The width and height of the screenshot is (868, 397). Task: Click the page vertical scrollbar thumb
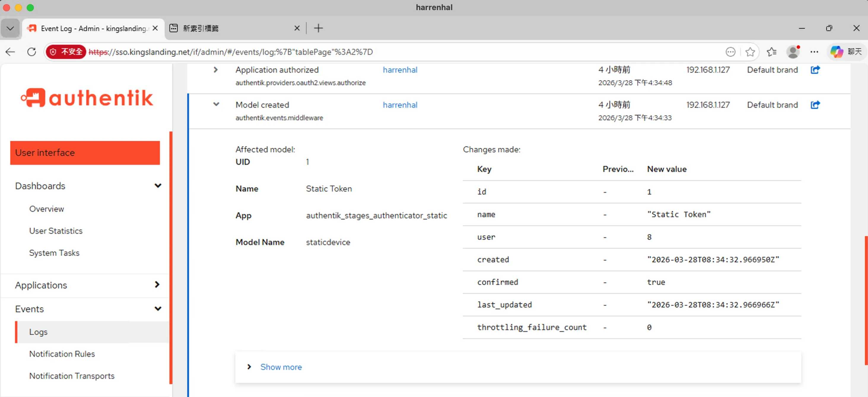click(x=866, y=300)
